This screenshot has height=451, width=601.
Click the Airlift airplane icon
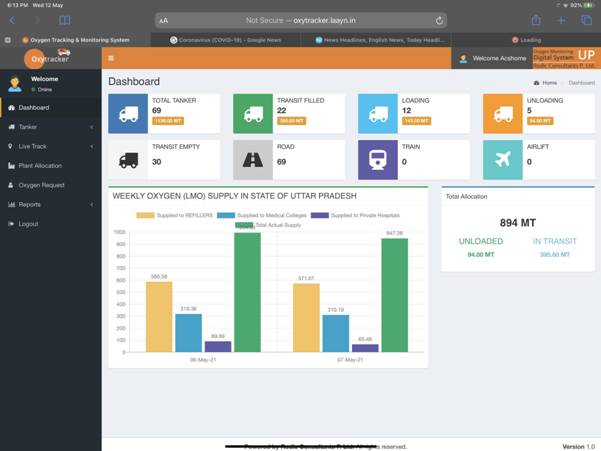(502, 159)
